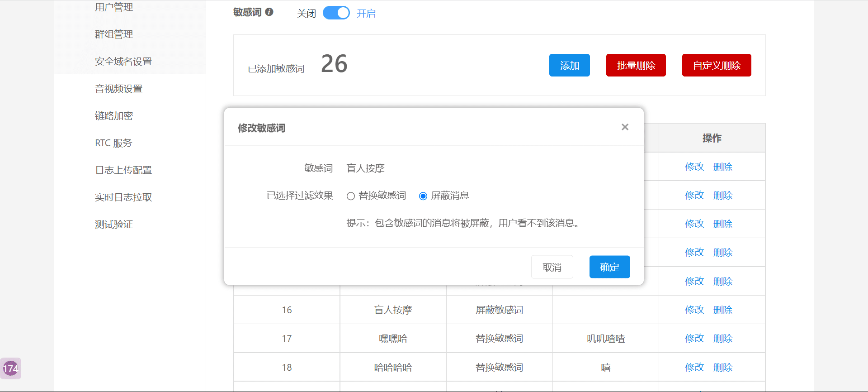Click the 关闭 label beside the switch
This screenshot has width=868, height=392.
(307, 14)
